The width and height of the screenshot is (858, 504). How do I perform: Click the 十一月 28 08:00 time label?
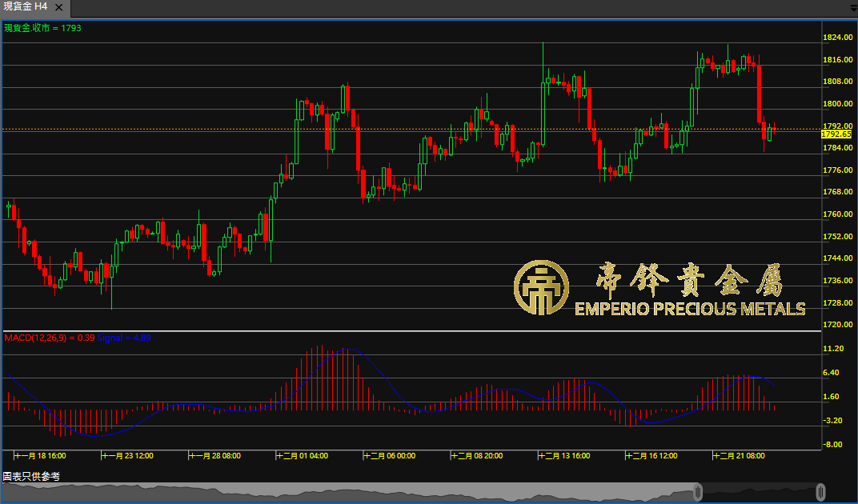[214, 456]
